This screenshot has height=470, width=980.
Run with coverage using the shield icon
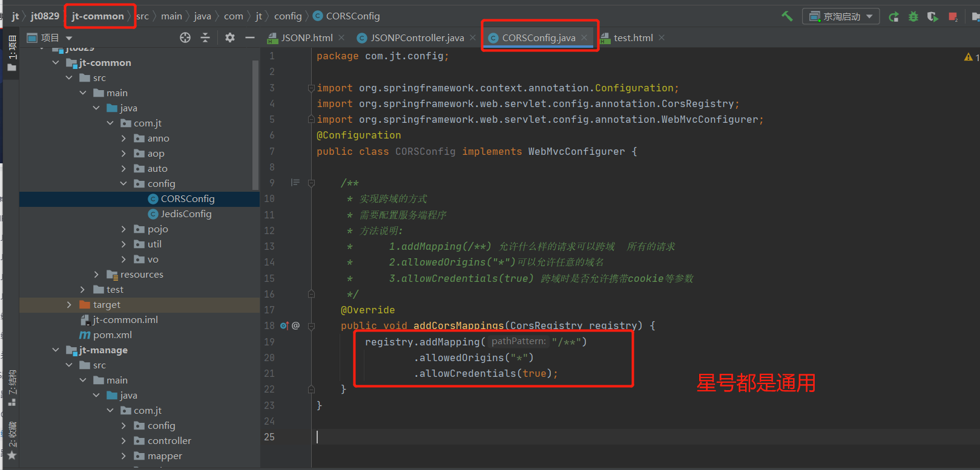tap(933, 17)
